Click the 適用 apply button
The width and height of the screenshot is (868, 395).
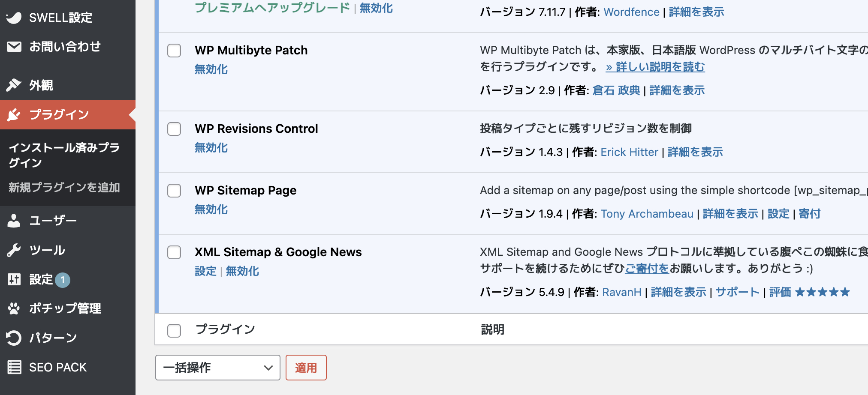(x=306, y=368)
